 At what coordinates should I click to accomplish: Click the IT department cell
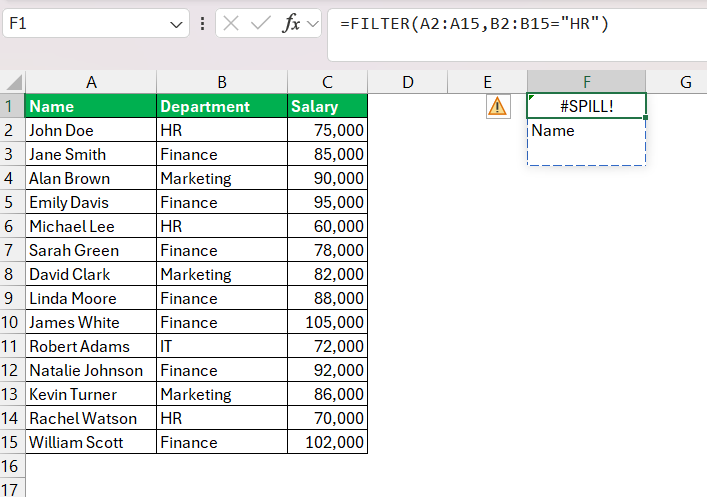222,346
